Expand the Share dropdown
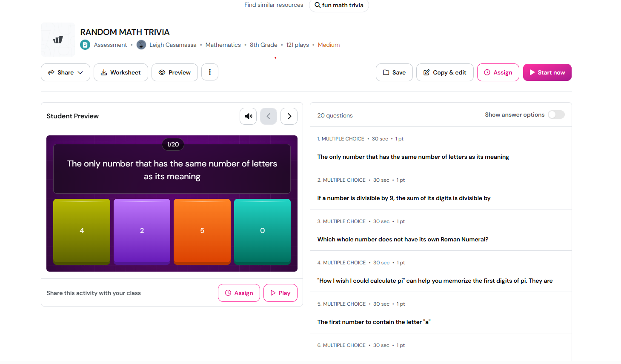This screenshot has height=364, width=621. click(66, 72)
